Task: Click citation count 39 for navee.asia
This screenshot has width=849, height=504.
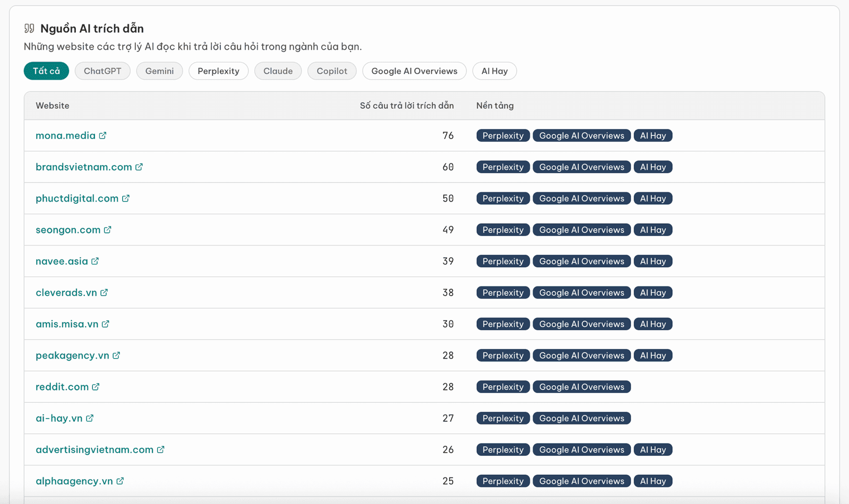Action: coord(448,261)
